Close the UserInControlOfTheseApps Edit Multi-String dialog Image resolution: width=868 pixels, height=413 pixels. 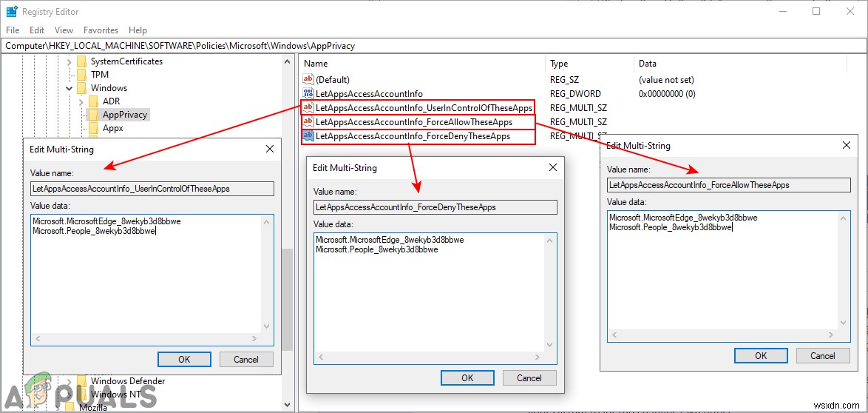[270, 149]
